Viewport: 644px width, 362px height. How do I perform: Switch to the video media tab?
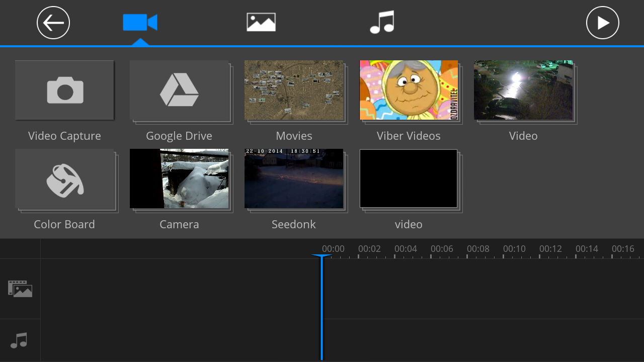pyautogui.click(x=140, y=23)
